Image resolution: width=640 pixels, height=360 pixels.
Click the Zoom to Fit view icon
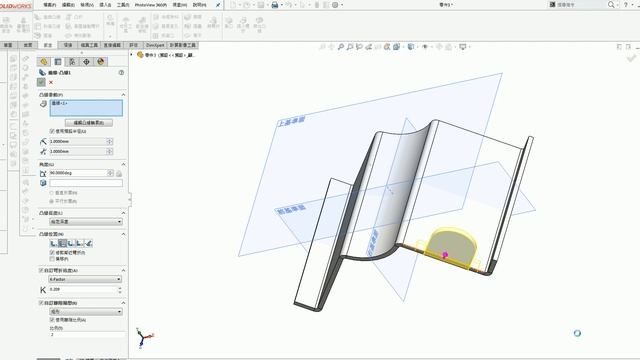point(340,47)
